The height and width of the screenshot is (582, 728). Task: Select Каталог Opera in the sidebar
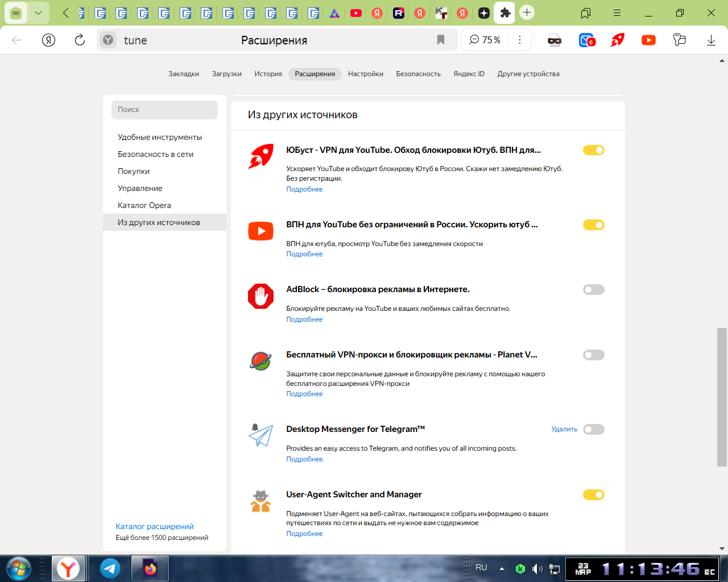tap(144, 205)
